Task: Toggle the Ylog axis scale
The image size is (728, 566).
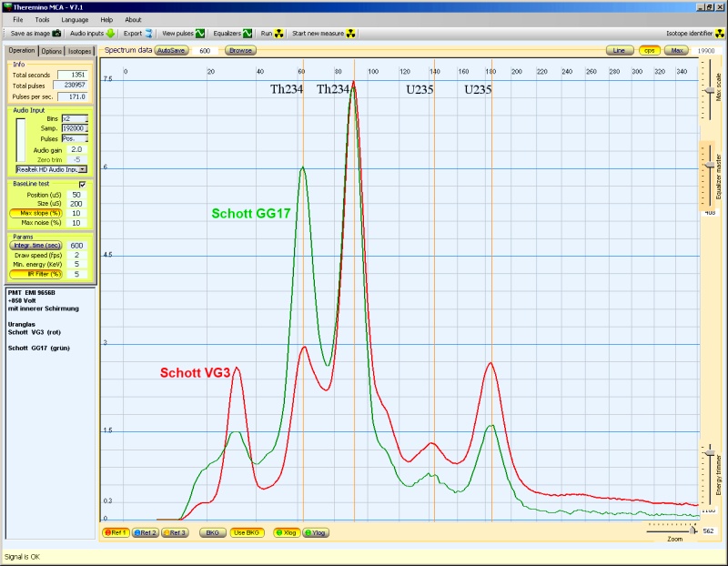Action: coord(315,532)
